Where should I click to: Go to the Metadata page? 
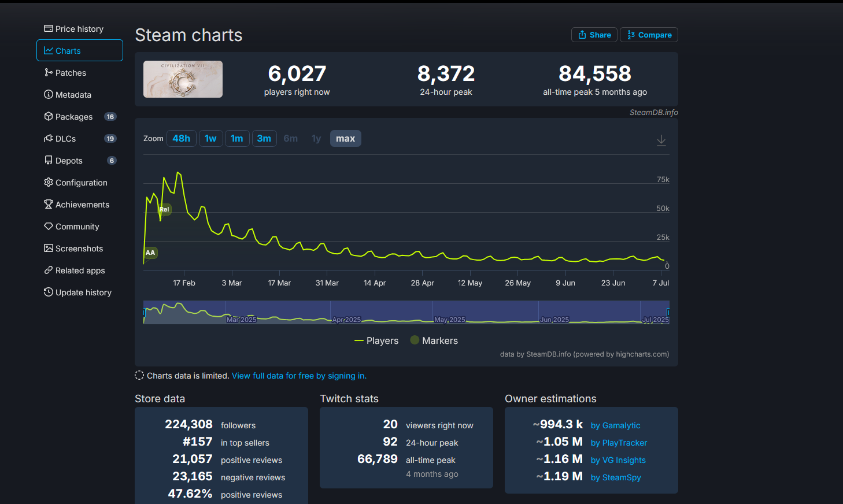click(x=80, y=95)
